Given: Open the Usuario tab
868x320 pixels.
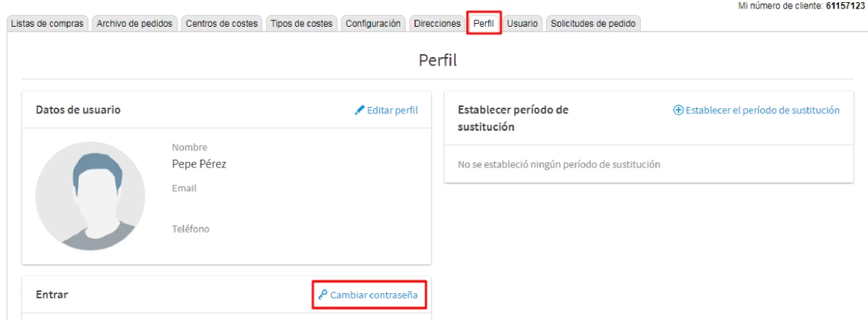Looking at the screenshot, I should 522,24.
